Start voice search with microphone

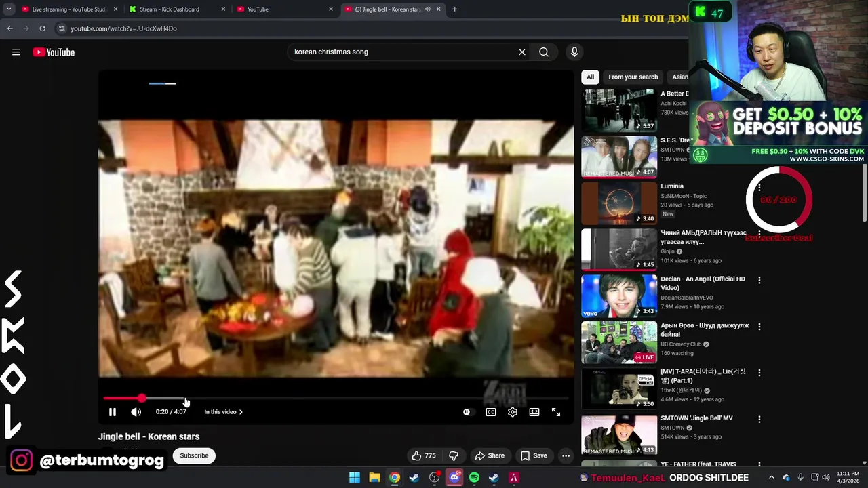coord(574,52)
